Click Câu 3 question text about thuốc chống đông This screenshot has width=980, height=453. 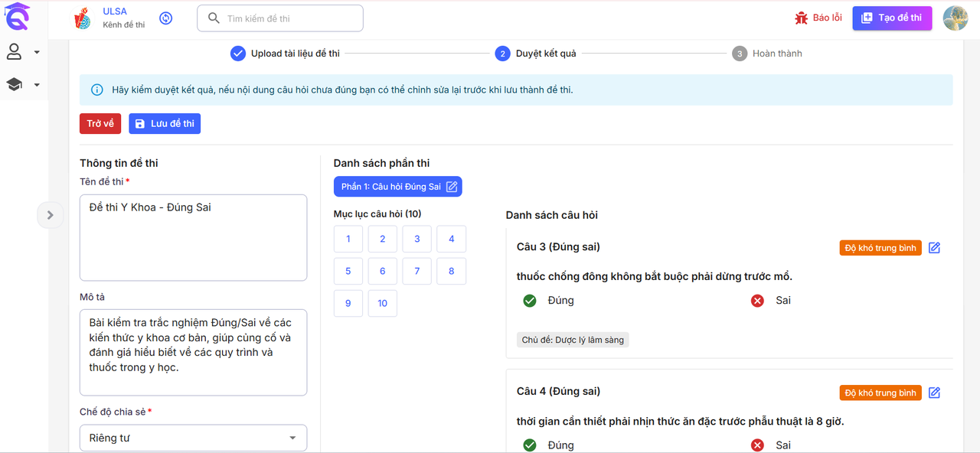(655, 276)
